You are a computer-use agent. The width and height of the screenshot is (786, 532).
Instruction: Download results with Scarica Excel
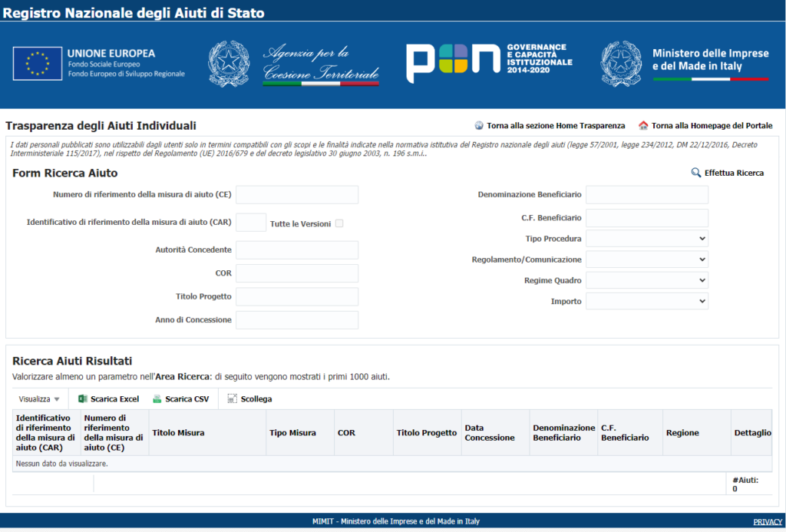pos(114,399)
